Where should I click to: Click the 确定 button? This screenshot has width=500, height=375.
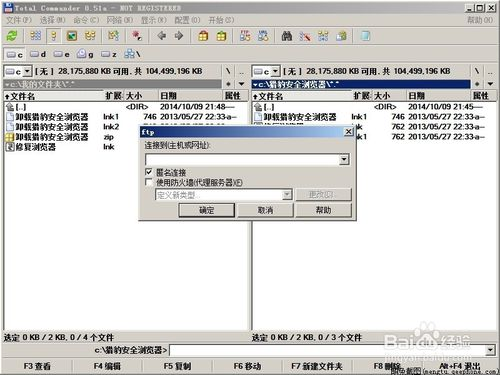(x=207, y=210)
